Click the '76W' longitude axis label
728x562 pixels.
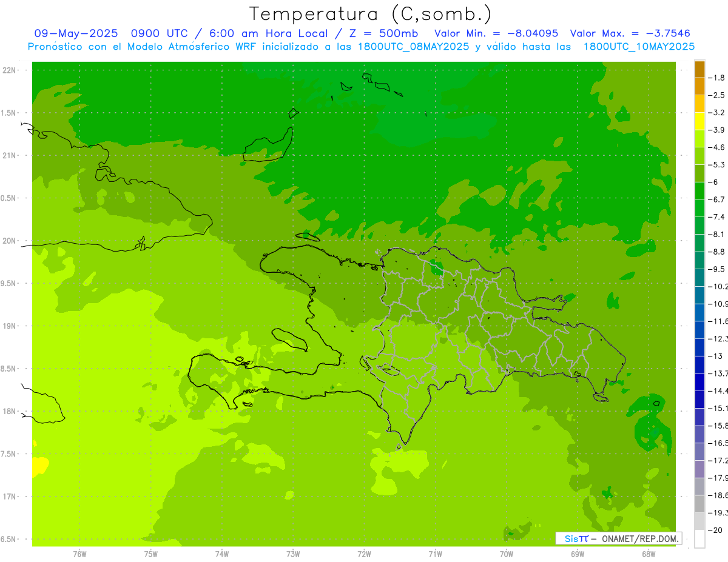[x=79, y=554]
